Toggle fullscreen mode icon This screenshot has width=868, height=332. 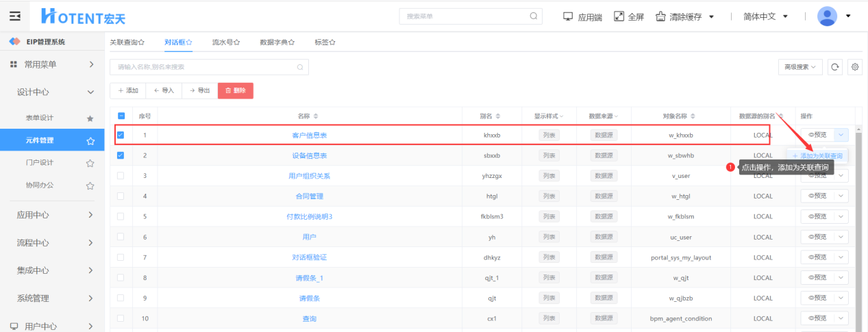click(x=619, y=16)
